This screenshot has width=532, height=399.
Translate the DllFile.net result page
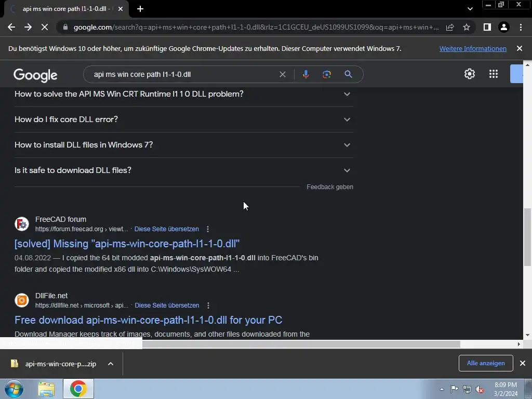[x=167, y=305]
